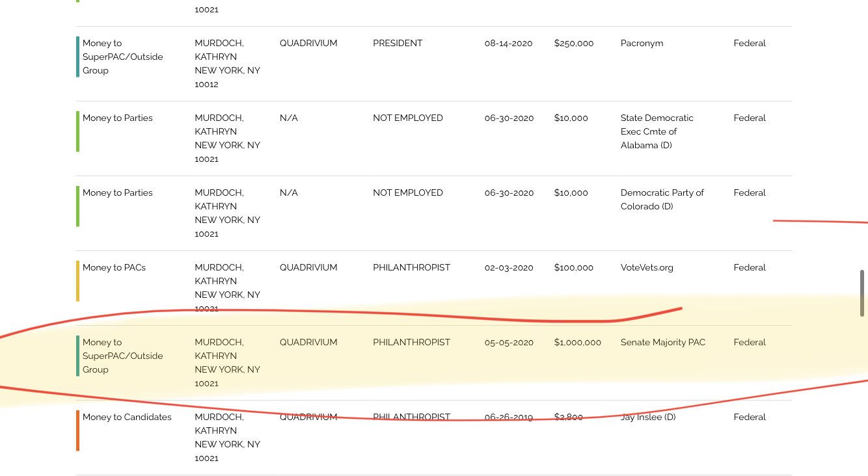
Task: Click the vertical page scrollbar thumb
Action: [x=862, y=293]
